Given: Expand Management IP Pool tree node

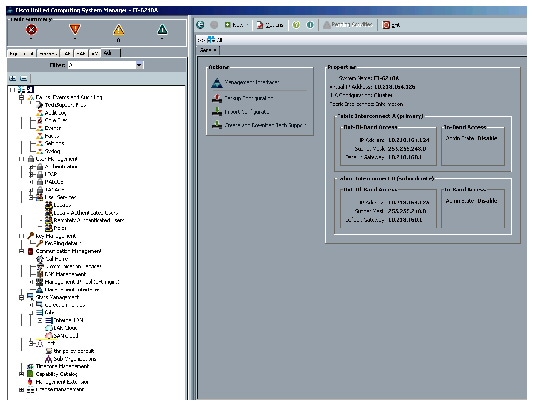Looking at the screenshot, I should tap(31, 282).
